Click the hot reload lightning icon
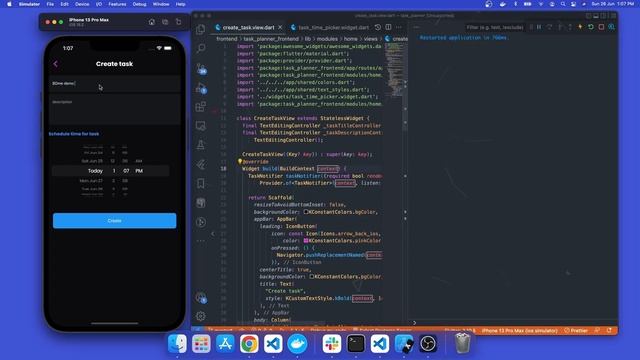 click(580, 27)
